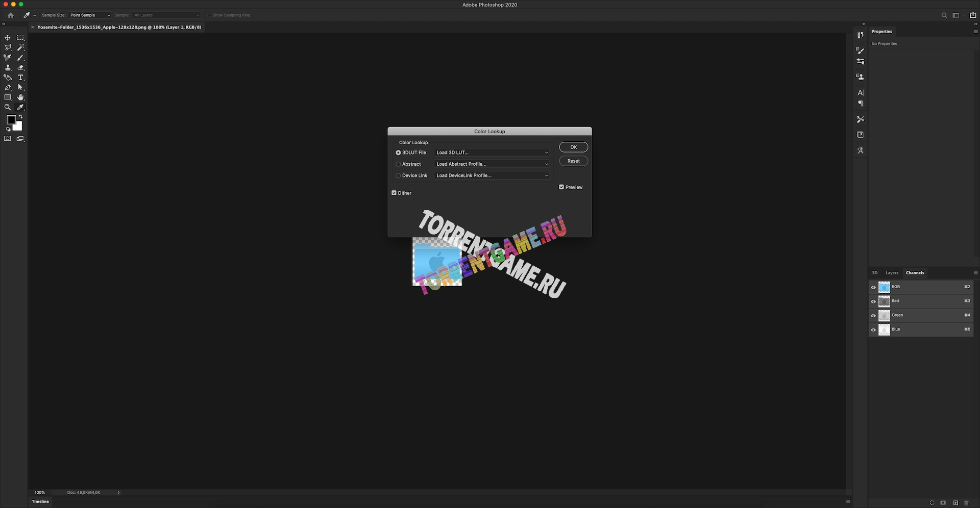This screenshot has width=980, height=508.
Task: Select the Abstract radio button
Action: [398, 164]
